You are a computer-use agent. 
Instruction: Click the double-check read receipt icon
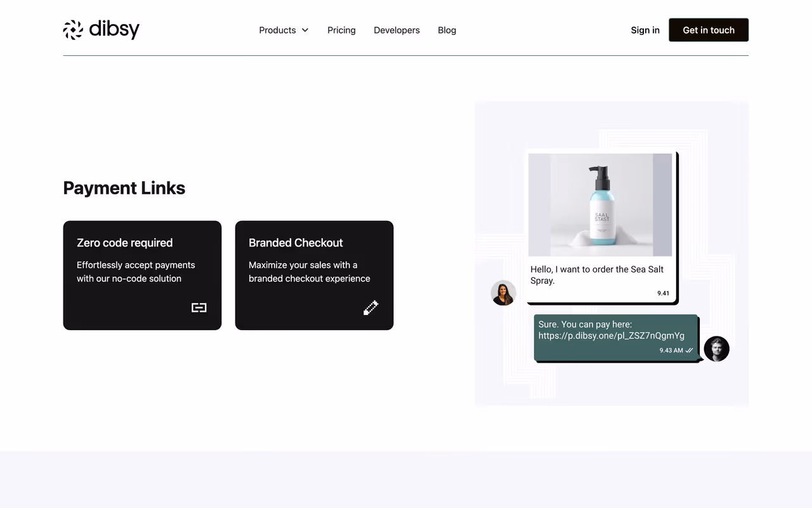(x=690, y=351)
